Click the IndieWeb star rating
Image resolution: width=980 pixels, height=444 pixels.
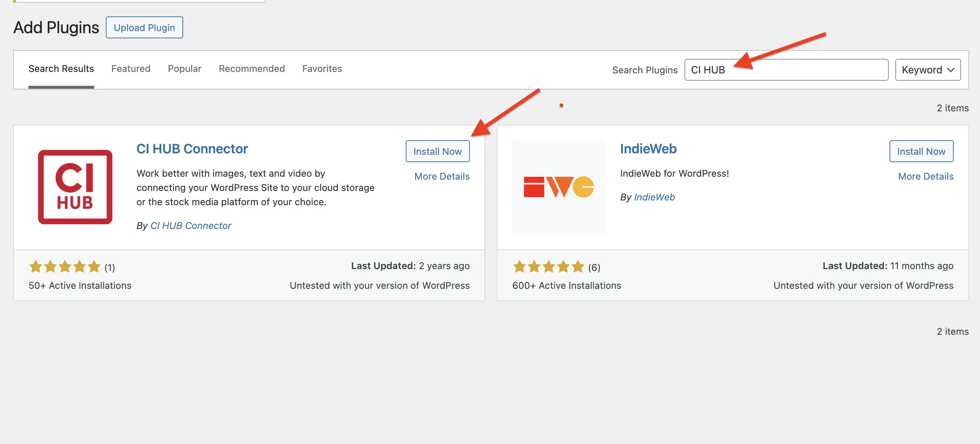pos(548,267)
